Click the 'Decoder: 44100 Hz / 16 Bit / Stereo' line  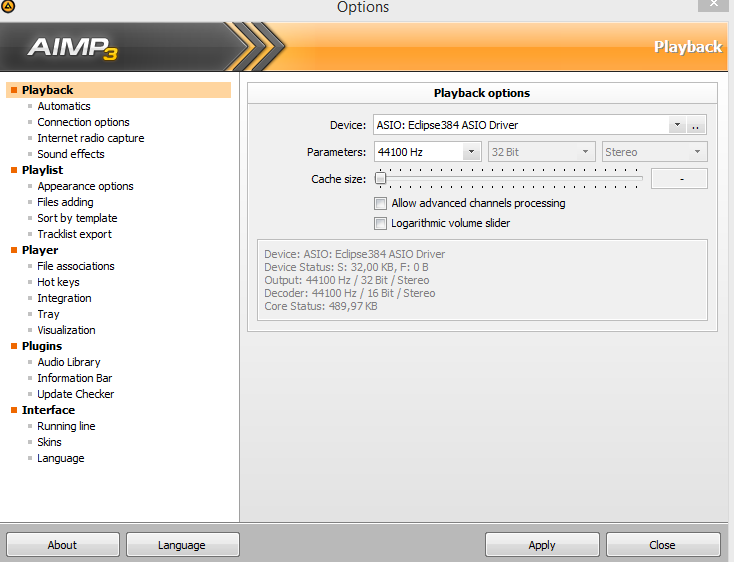tap(350, 293)
